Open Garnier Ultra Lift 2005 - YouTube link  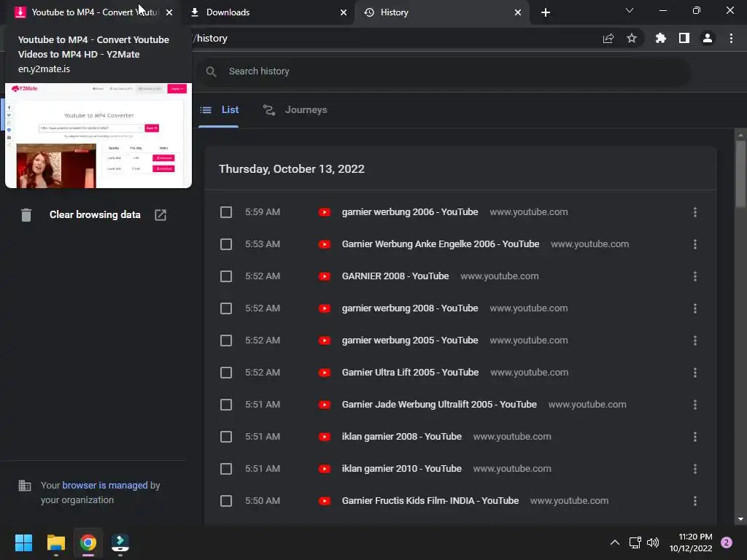coord(410,373)
